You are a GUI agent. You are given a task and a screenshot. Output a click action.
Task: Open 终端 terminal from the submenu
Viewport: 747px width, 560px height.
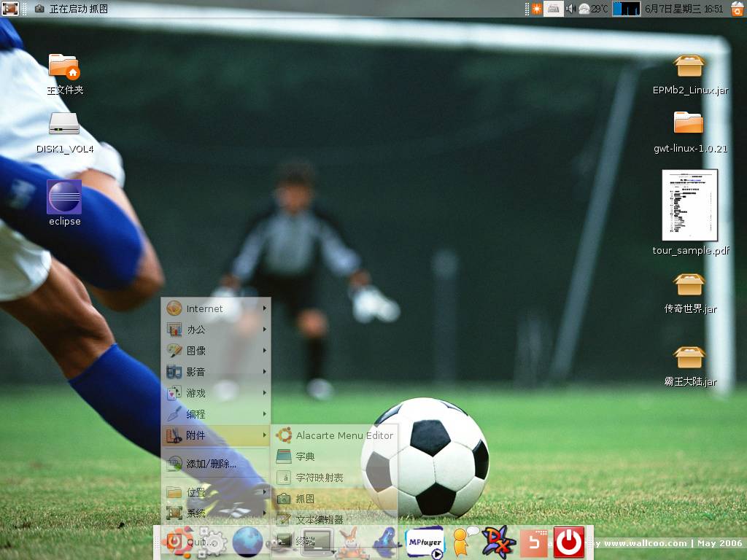(x=334, y=540)
